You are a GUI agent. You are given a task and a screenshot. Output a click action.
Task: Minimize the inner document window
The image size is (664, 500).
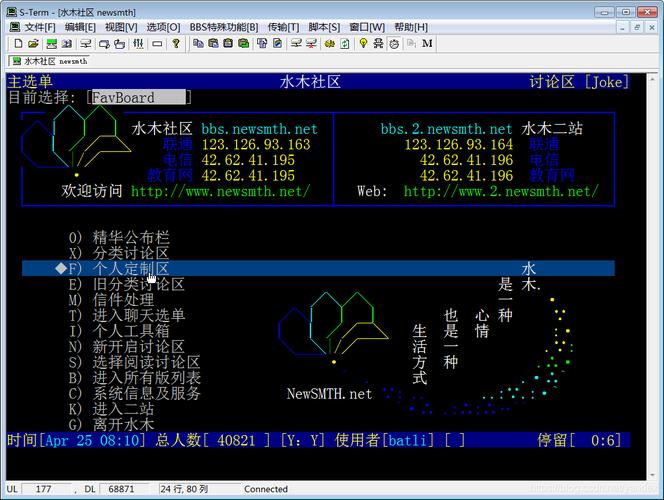click(622, 28)
